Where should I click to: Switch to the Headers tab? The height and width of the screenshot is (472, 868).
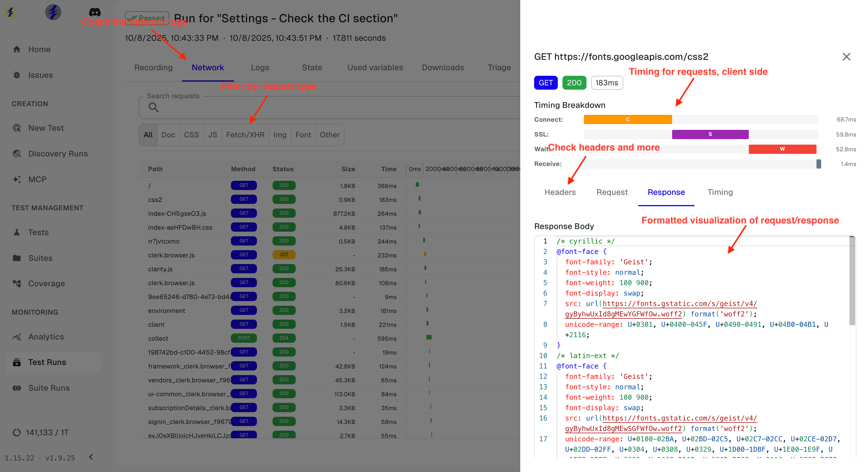(560, 192)
